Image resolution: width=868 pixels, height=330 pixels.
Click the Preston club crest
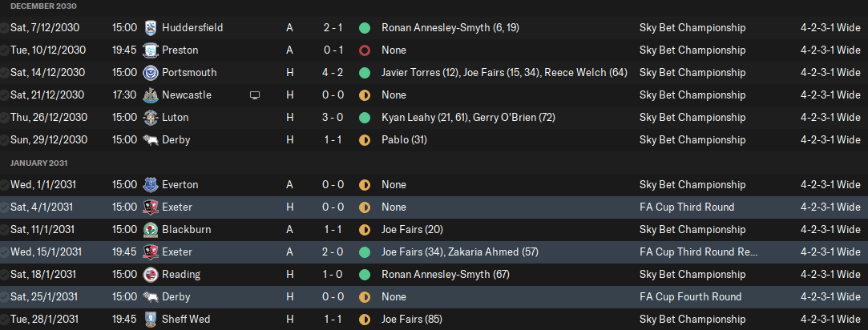tap(150, 50)
